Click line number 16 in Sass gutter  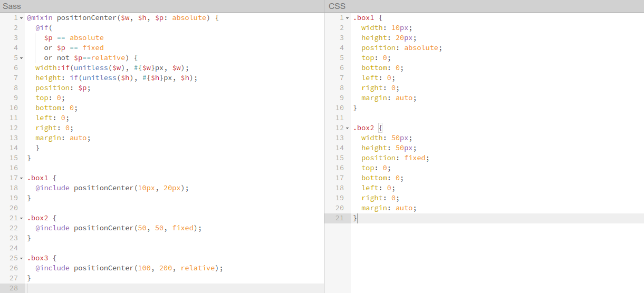coord(14,168)
